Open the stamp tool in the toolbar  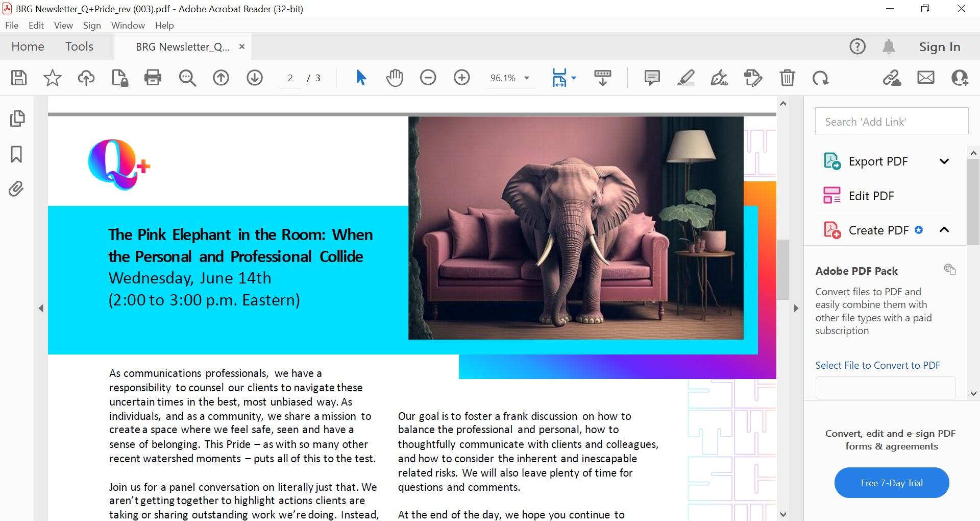753,78
